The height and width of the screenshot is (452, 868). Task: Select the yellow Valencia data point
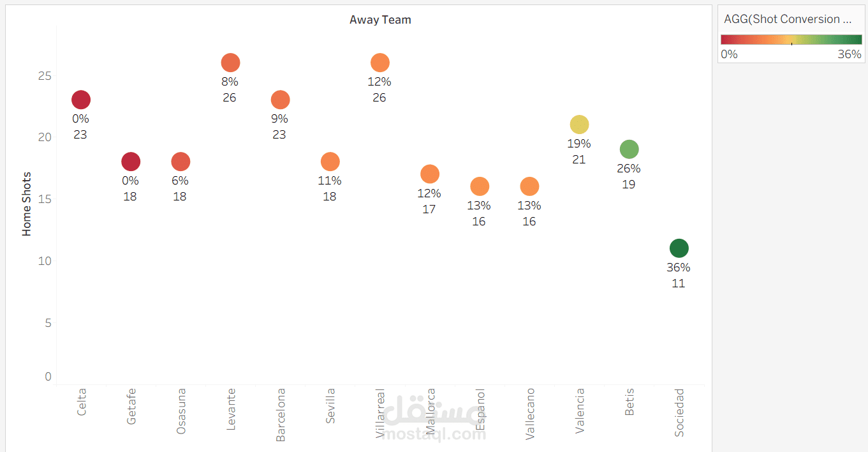point(579,124)
